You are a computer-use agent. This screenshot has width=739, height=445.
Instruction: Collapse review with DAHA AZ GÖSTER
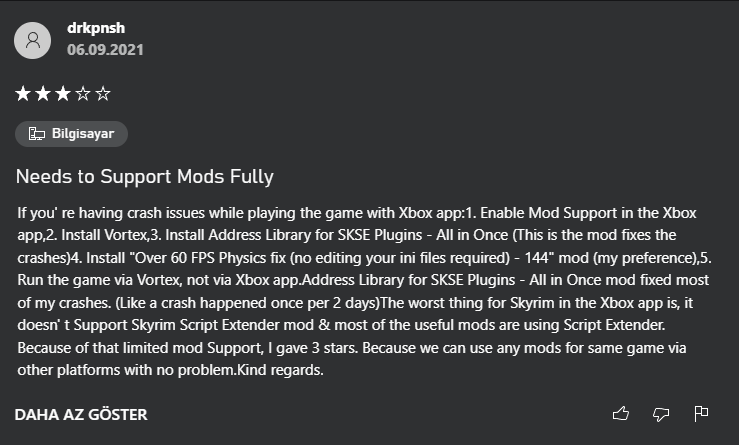tap(81, 414)
